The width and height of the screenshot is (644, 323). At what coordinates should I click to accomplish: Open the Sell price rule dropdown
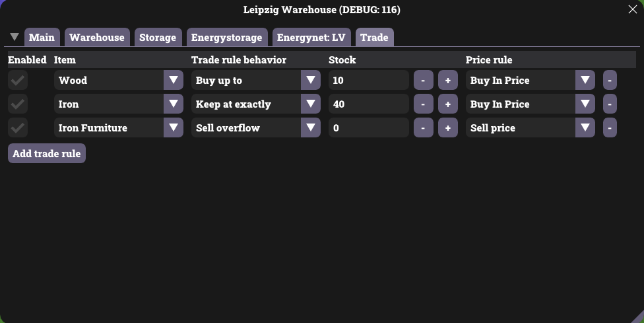585,128
